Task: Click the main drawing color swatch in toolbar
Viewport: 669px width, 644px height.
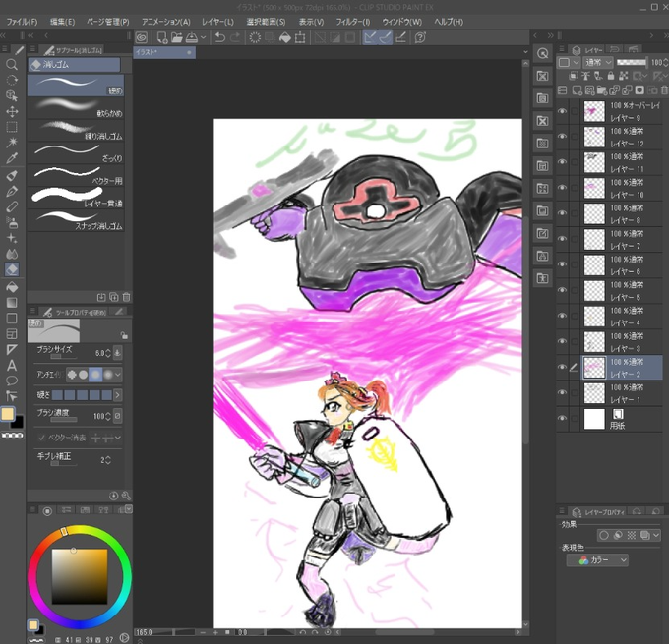Action: pyautogui.click(x=8, y=414)
